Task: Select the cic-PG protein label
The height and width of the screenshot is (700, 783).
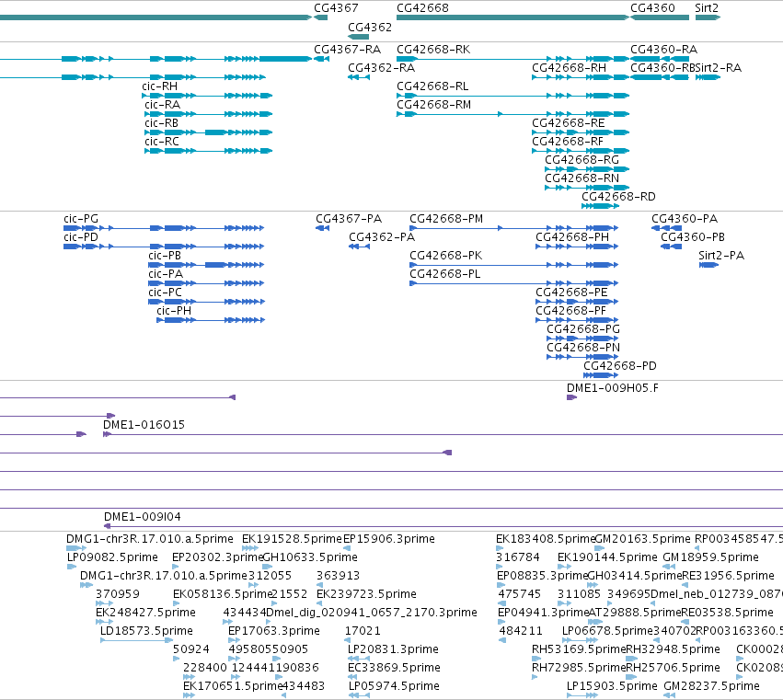Action: 81,219
